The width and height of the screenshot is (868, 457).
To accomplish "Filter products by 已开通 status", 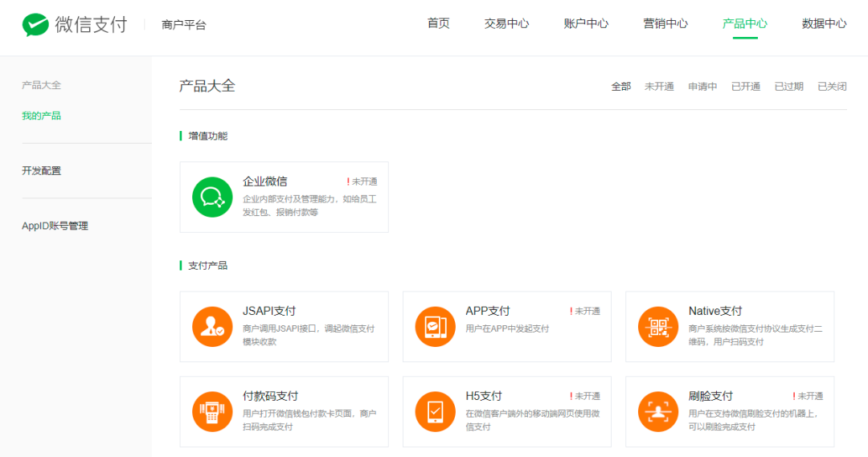I will tap(746, 86).
